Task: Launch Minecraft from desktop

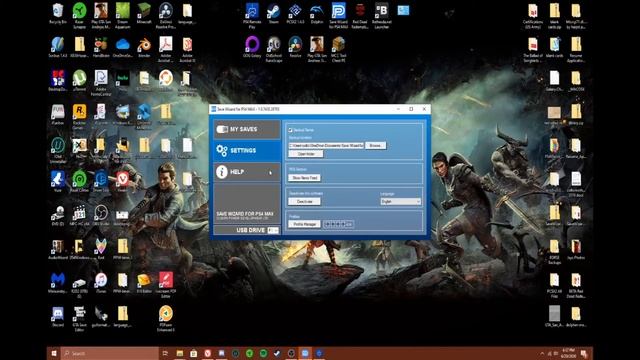Action: 144,13
